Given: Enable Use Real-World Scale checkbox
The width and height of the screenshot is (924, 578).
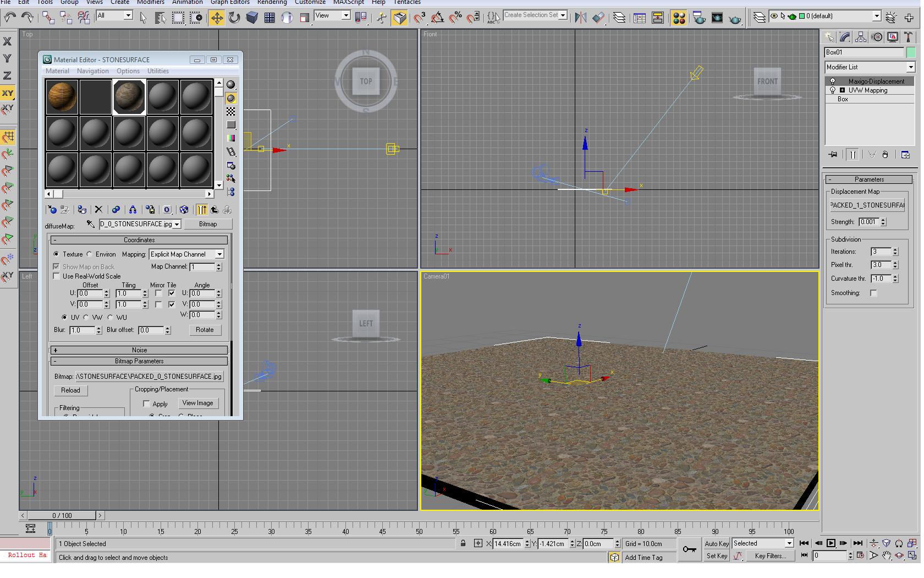Looking at the screenshot, I should 56,276.
